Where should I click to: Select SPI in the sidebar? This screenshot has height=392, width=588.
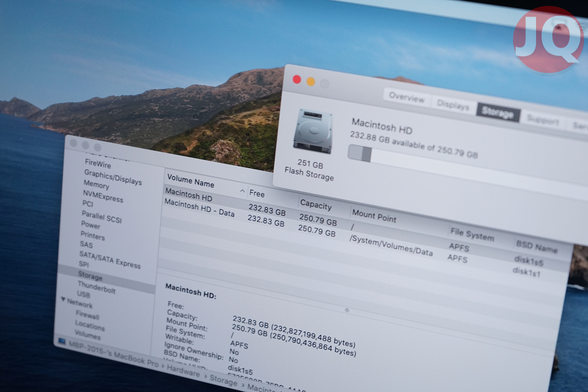point(84,265)
